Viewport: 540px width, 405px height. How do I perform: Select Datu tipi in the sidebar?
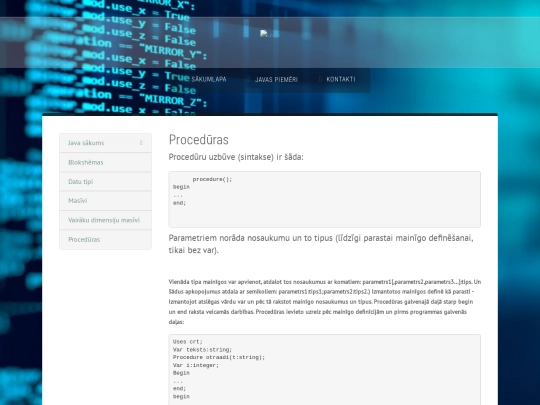pos(105,181)
